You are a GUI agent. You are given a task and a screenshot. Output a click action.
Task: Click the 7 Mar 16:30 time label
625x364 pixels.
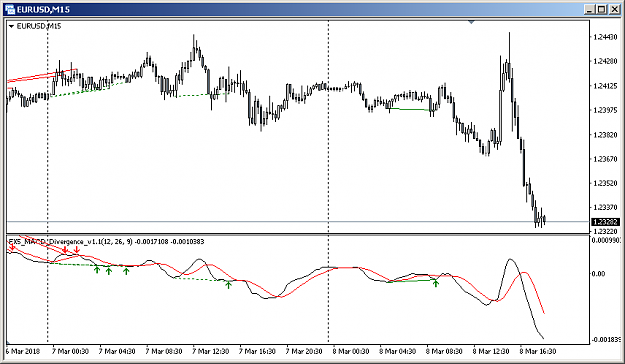[x=257, y=351]
